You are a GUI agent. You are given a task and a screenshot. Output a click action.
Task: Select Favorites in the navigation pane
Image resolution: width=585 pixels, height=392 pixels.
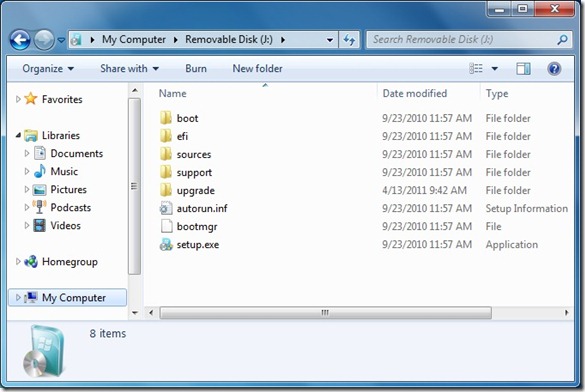[x=62, y=99]
